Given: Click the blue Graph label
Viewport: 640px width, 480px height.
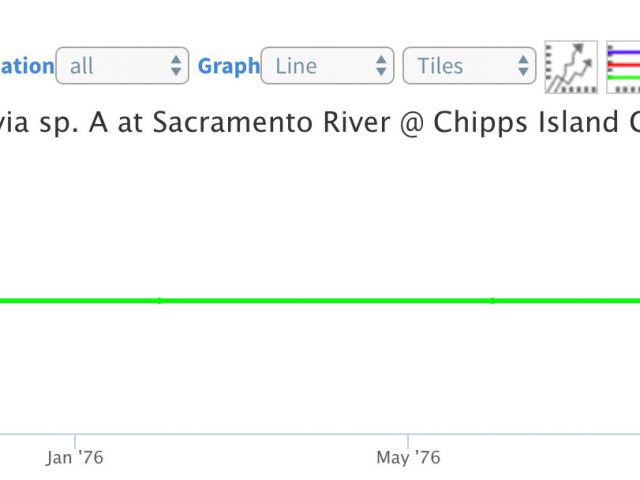Looking at the screenshot, I should (x=229, y=66).
